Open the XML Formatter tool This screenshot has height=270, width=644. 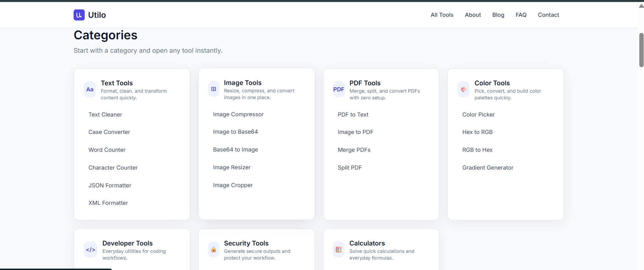click(108, 203)
